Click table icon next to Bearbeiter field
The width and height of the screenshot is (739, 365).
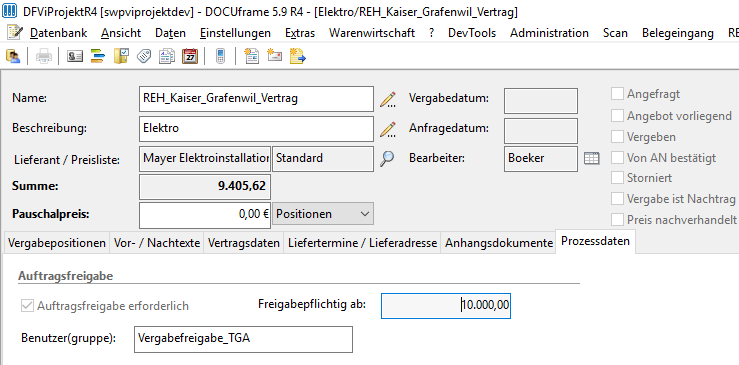pyautogui.click(x=591, y=158)
